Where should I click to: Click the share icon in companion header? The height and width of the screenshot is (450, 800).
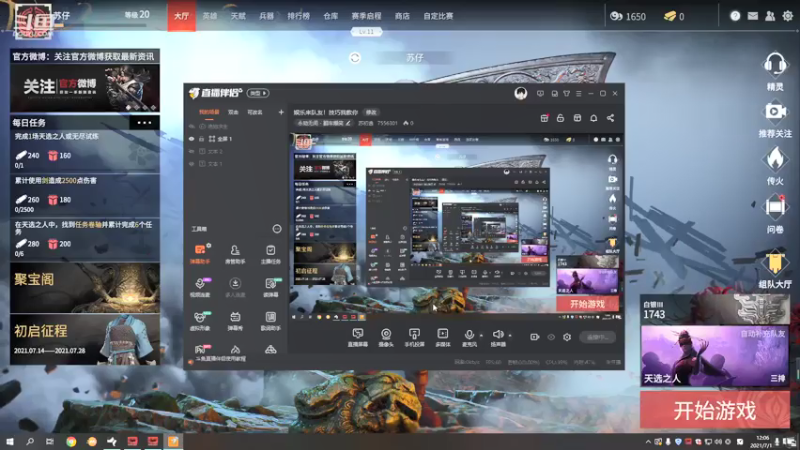click(610, 118)
